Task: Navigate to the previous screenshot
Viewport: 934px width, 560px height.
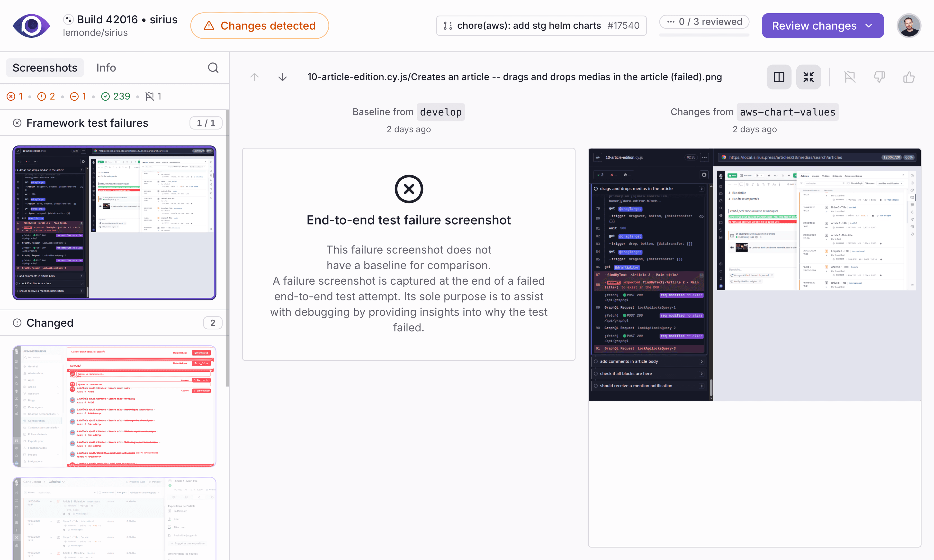Action: tap(254, 77)
